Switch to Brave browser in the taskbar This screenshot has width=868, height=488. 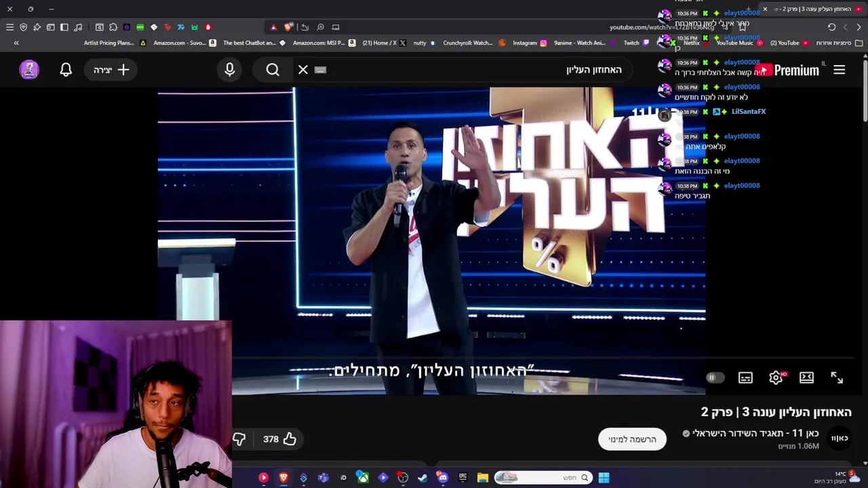[x=283, y=478]
